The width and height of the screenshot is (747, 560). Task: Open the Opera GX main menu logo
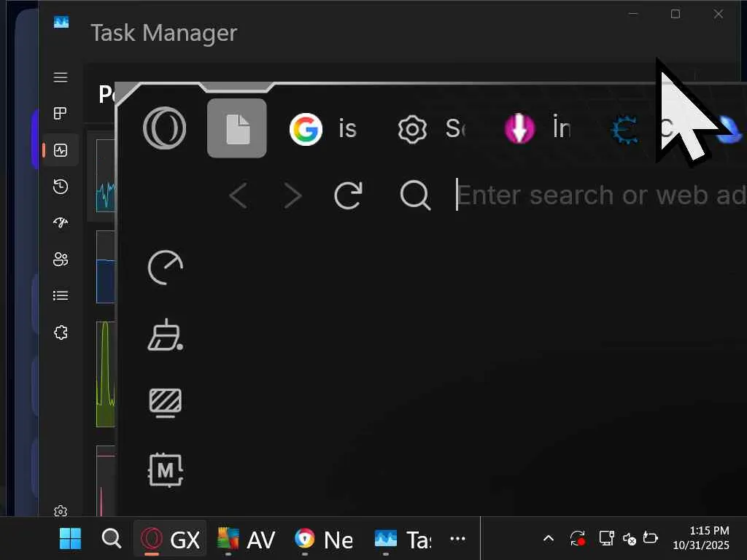click(x=164, y=129)
